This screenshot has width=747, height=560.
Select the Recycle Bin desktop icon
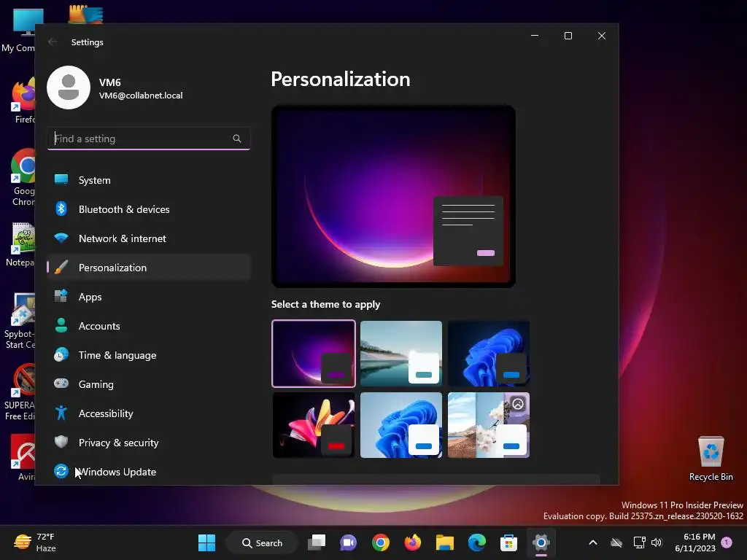[x=711, y=459]
